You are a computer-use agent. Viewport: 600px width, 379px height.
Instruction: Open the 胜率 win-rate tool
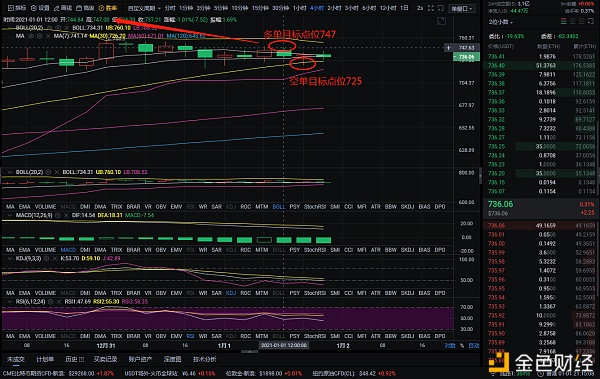pyautogui.click(x=108, y=8)
